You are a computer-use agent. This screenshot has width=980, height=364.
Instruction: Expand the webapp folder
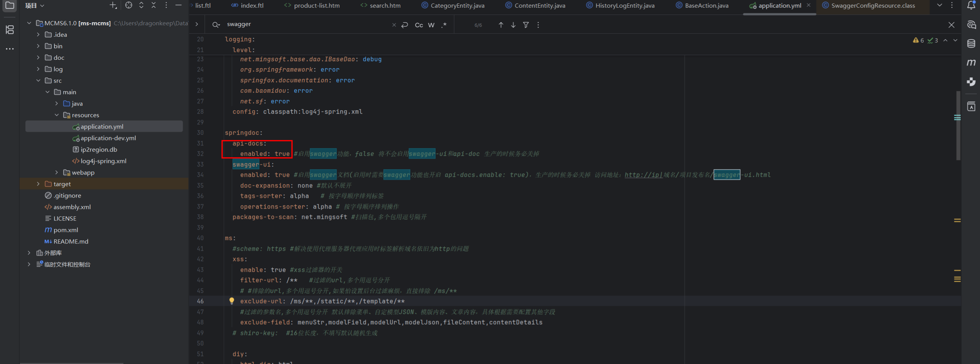57,173
